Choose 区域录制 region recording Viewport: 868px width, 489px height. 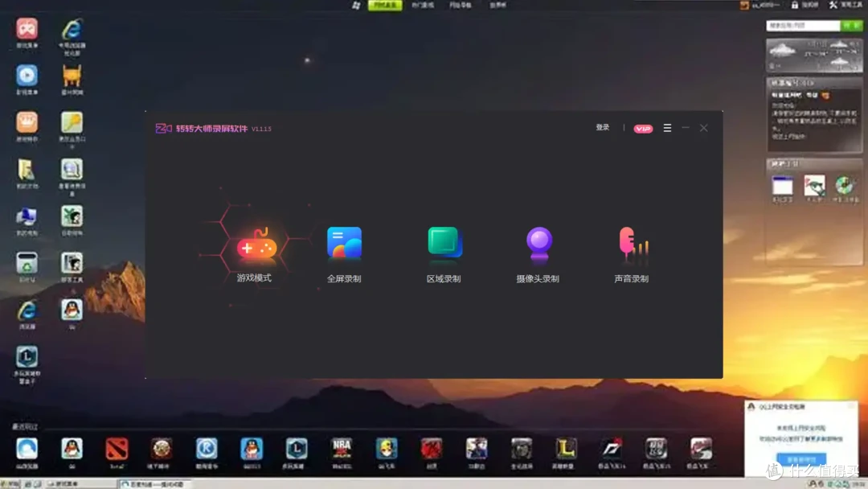tap(444, 243)
